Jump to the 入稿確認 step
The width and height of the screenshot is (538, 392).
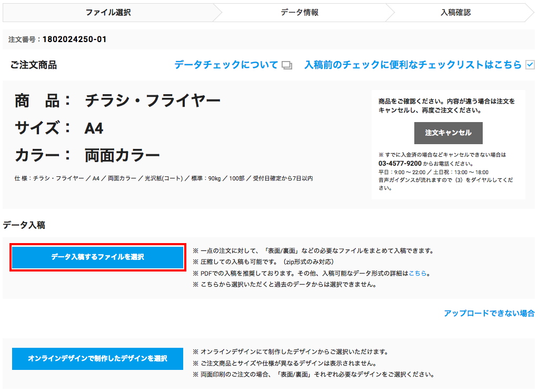[455, 13]
